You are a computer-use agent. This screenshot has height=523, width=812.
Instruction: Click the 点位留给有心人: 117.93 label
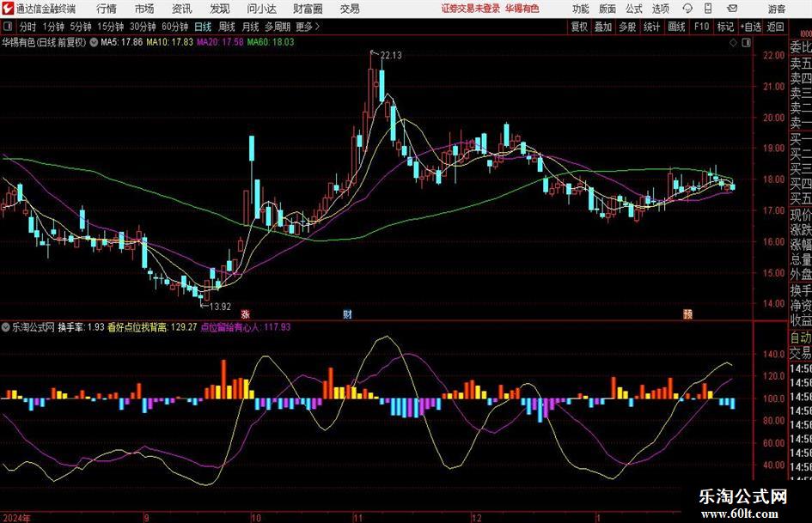tap(246, 327)
